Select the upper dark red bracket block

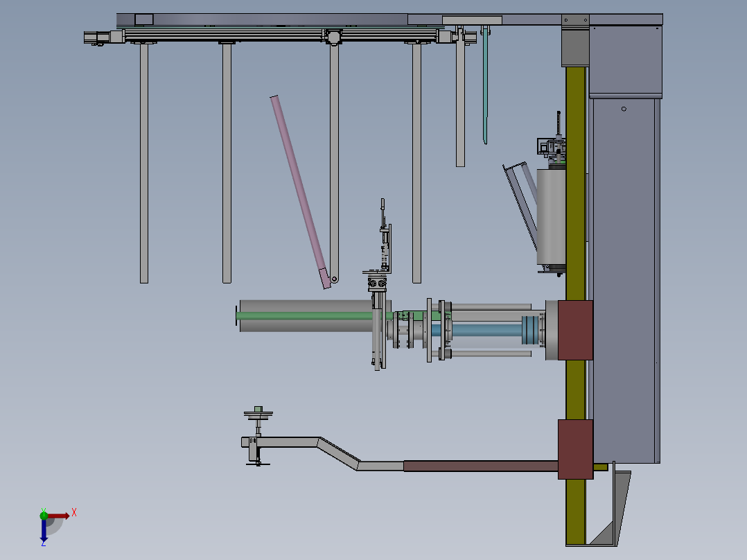pos(575,330)
